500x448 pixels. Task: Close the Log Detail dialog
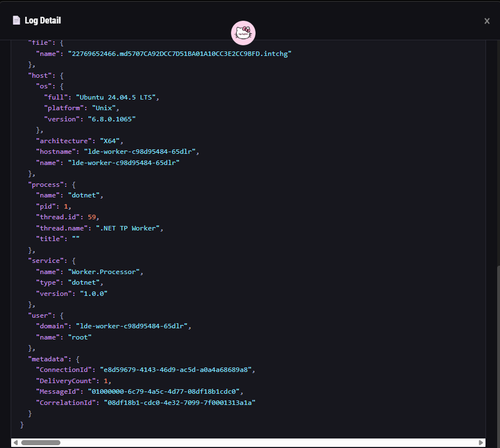[487, 21]
